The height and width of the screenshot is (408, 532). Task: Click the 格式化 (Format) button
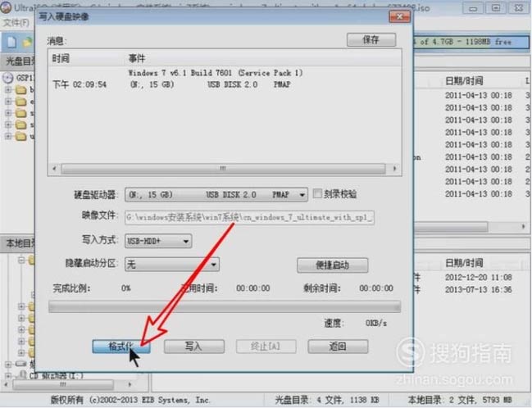pos(121,347)
